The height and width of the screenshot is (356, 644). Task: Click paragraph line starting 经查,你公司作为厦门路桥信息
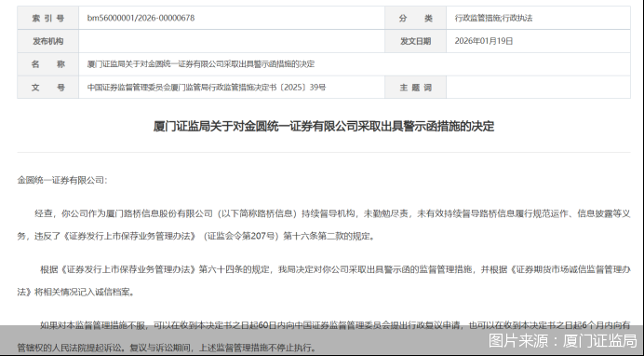point(332,213)
